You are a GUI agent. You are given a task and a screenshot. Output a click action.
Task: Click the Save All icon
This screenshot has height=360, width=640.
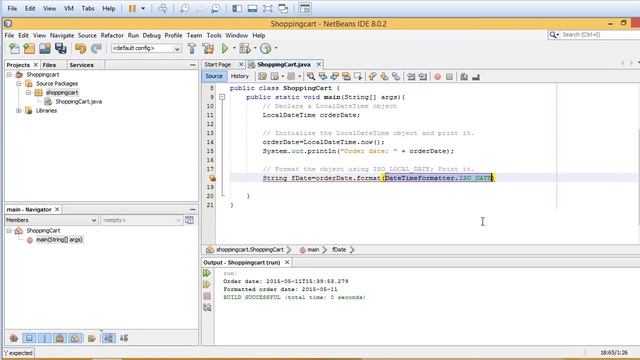pos(60,49)
